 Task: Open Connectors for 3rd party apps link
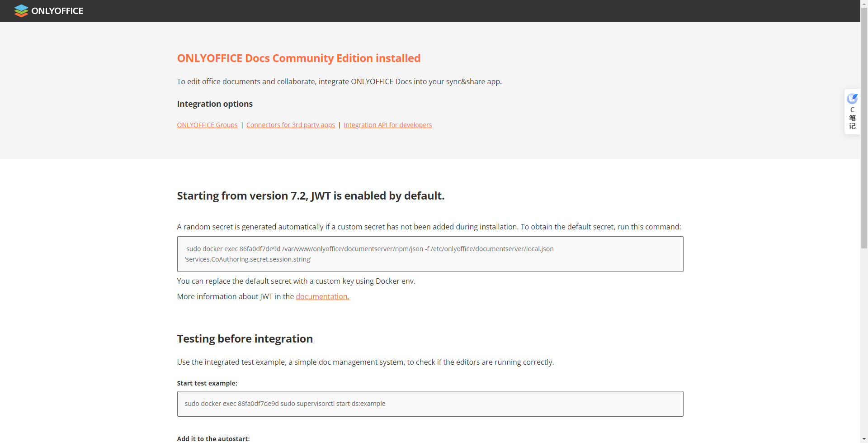tap(291, 125)
